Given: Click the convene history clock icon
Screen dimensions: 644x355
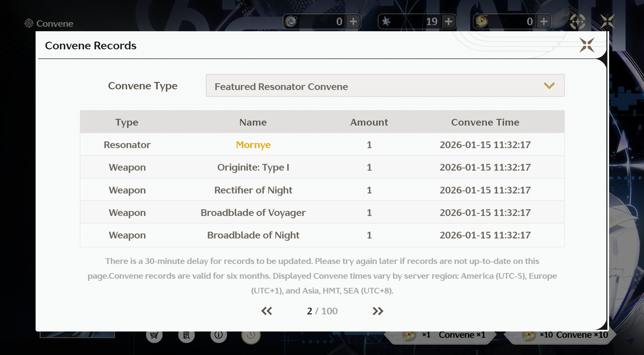Looking at the screenshot, I should point(251,335).
